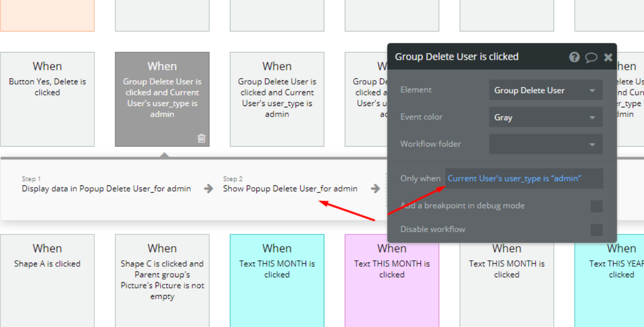Click the trash icon on selected event
This screenshot has height=327, width=644.
pyautogui.click(x=201, y=138)
